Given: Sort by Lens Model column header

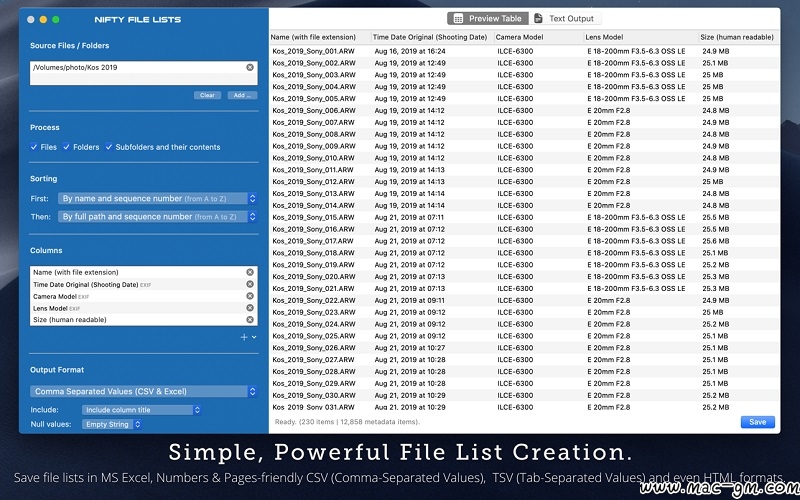Looking at the screenshot, I should (641, 37).
